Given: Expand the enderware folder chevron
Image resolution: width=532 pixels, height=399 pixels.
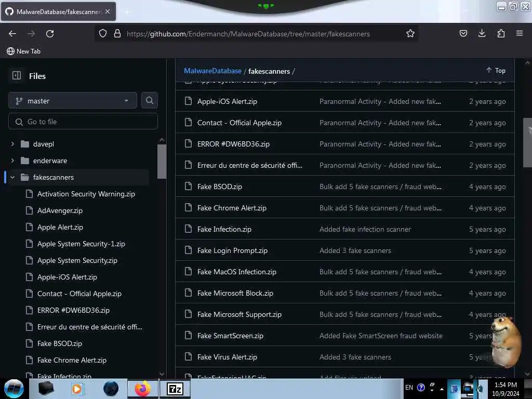Looking at the screenshot, I should coord(12,161).
